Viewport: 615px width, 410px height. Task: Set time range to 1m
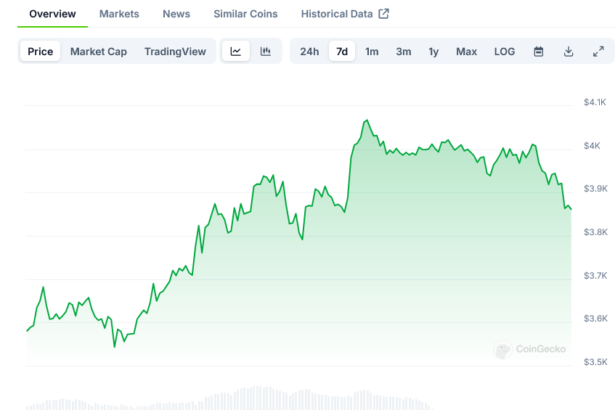click(372, 51)
